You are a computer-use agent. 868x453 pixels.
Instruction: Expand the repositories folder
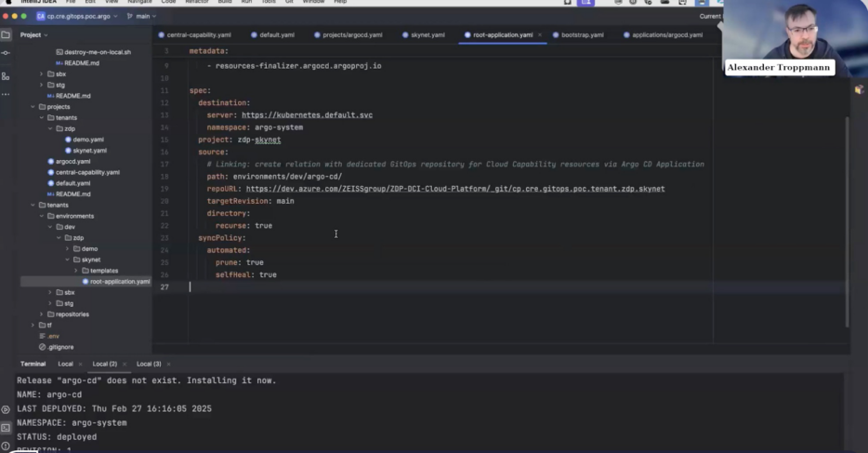click(41, 314)
